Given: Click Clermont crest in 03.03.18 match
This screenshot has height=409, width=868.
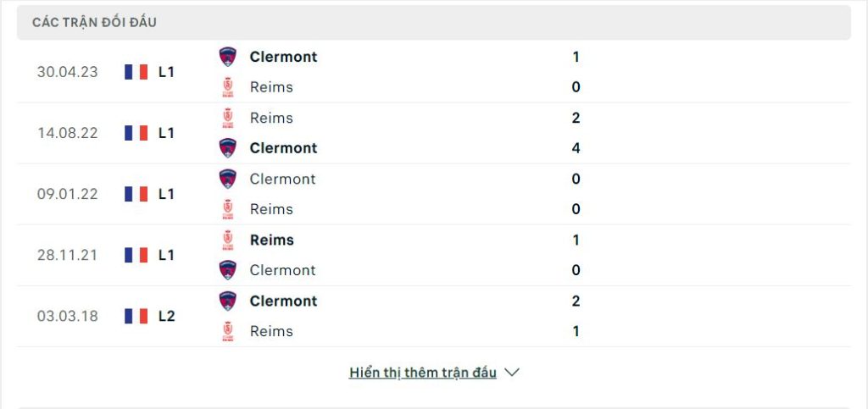Looking at the screenshot, I should [x=227, y=301].
